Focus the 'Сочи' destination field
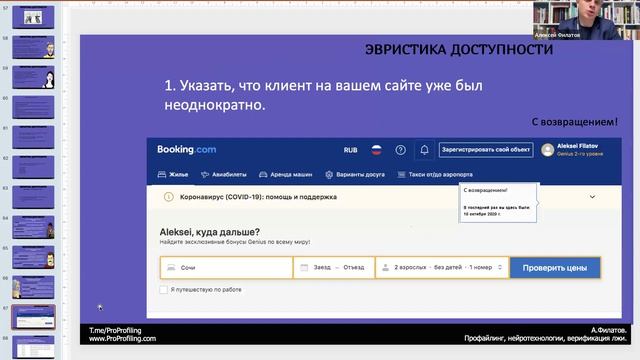The image size is (640, 360). (227, 268)
